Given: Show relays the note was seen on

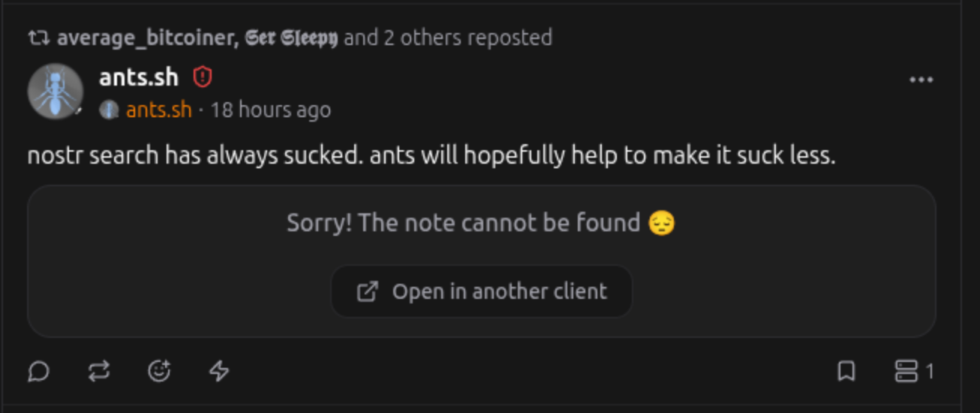Looking at the screenshot, I should click(913, 371).
